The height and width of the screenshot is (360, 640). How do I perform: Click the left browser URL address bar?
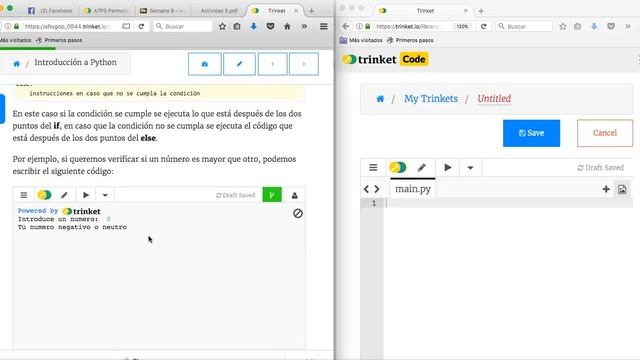[x=68, y=27]
